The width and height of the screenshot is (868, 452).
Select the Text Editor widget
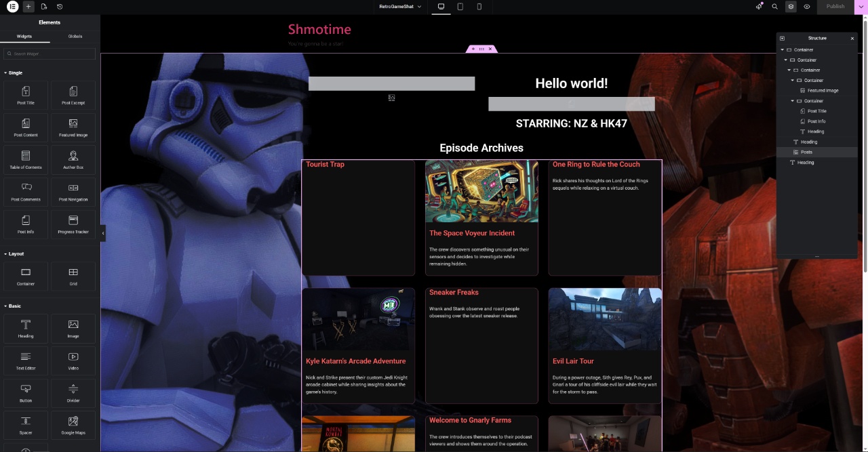pyautogui.click(x=26, y=361)
